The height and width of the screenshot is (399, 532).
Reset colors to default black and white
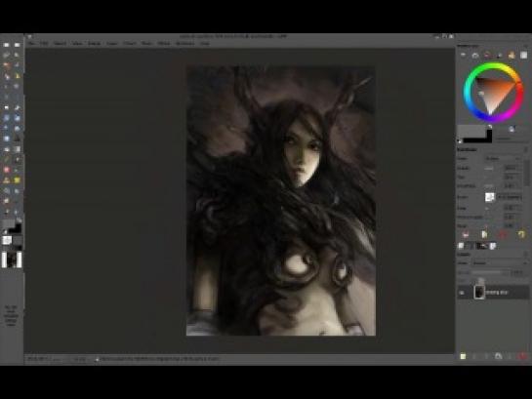click(460, 141)
